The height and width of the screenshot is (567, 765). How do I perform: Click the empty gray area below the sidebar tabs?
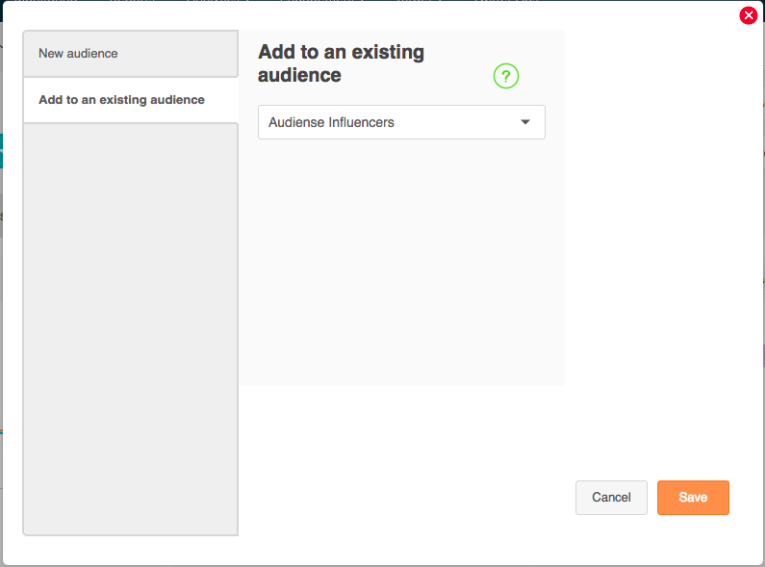point(130,329)
